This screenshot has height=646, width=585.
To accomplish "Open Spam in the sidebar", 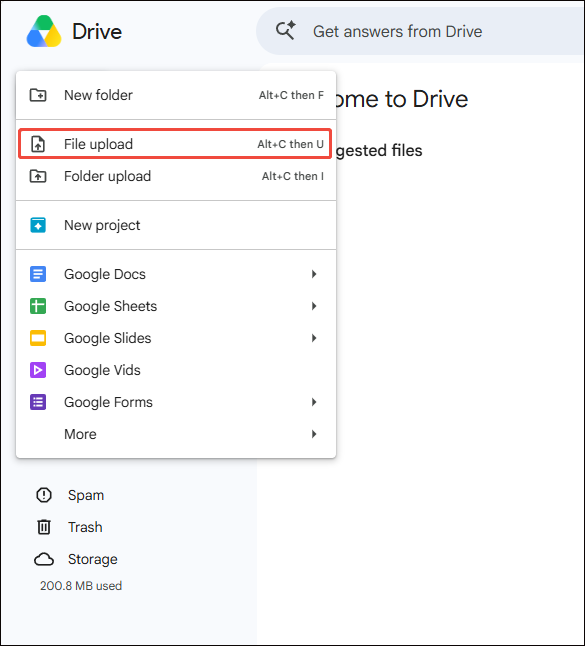I will 86,495.
